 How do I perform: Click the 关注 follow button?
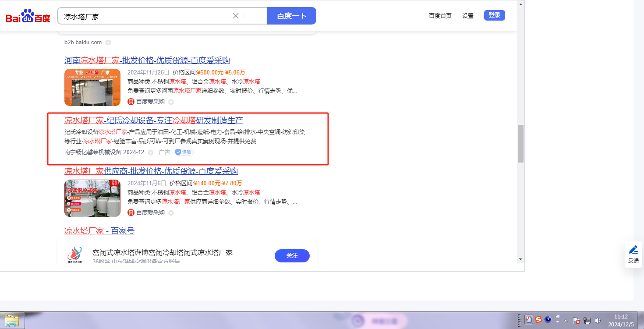(x=292, y=255)
